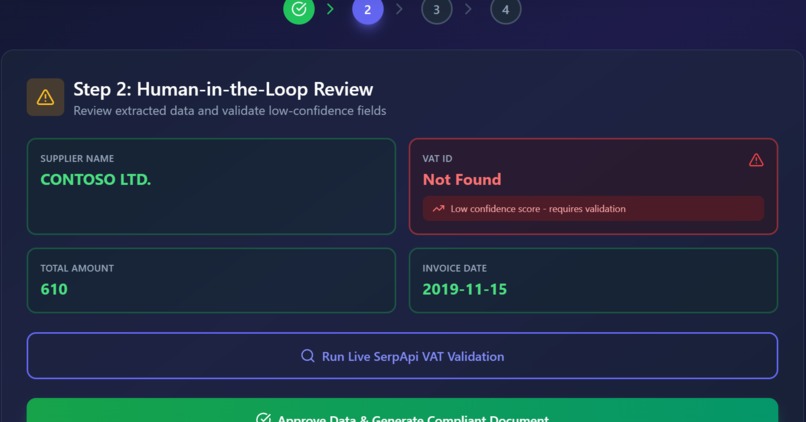Click the yellow warning icon beside Step 2 heading
Screen dimensions: 806x422
click(x=45, y=97)
